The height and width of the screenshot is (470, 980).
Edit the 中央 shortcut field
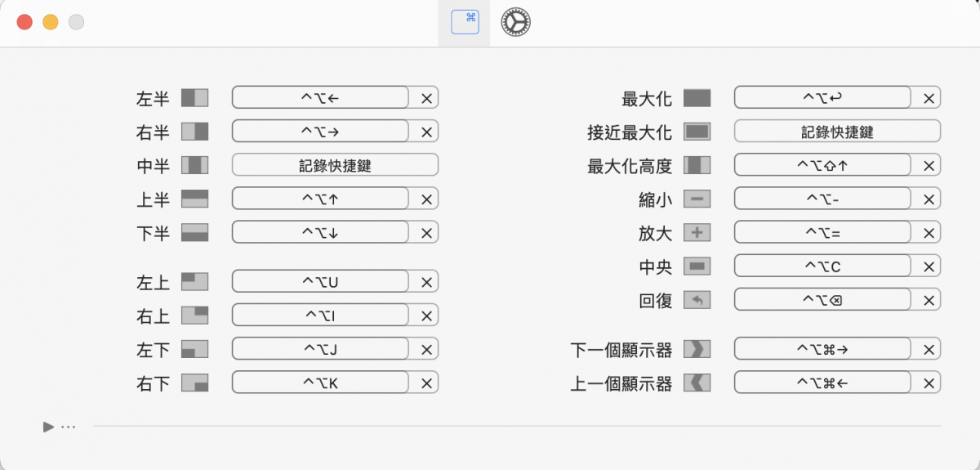click(x=822, y=266)
